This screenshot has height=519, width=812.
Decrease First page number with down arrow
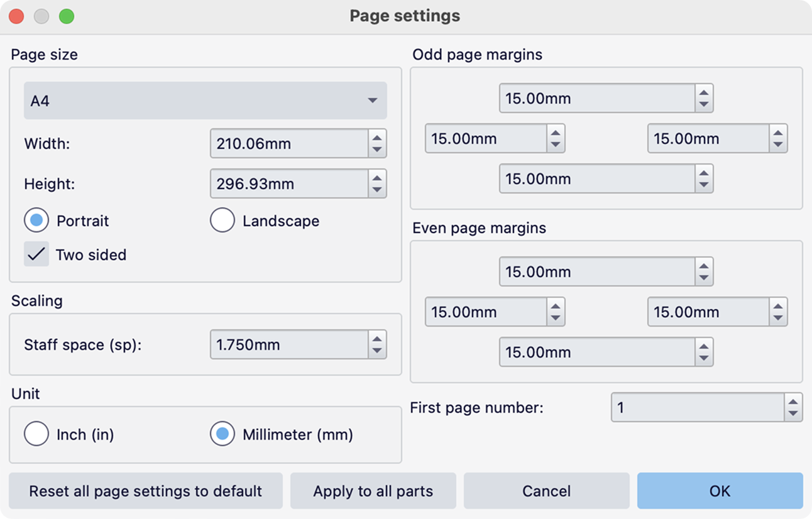coord(793,413)
